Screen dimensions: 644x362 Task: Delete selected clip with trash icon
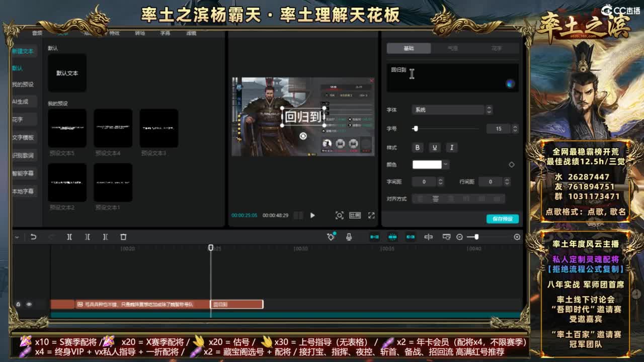[123, 237]
